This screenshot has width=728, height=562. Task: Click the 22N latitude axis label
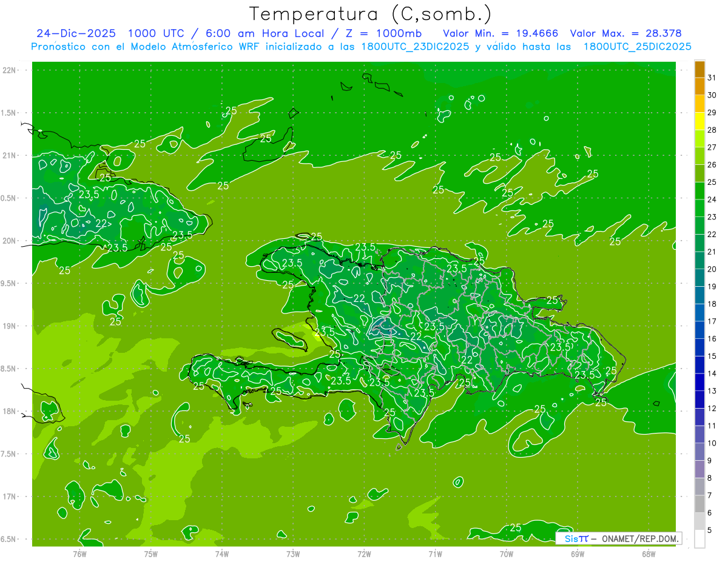(x=9, y=70)
